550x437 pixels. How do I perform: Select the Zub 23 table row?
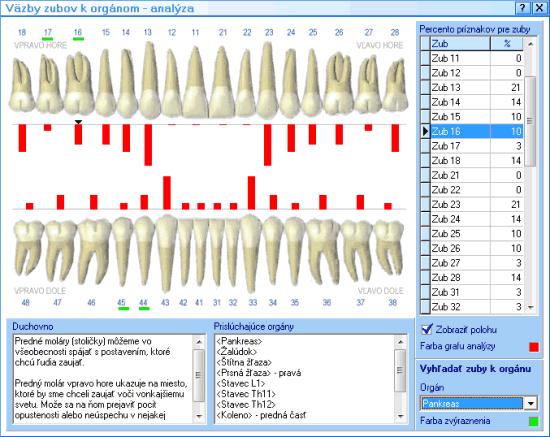(472, 204)
